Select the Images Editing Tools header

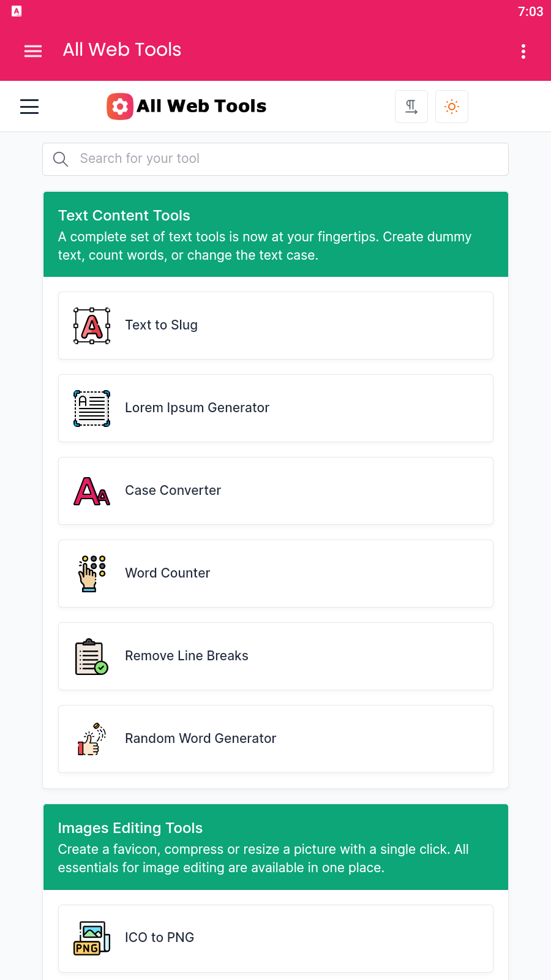[x=130, y=828]
